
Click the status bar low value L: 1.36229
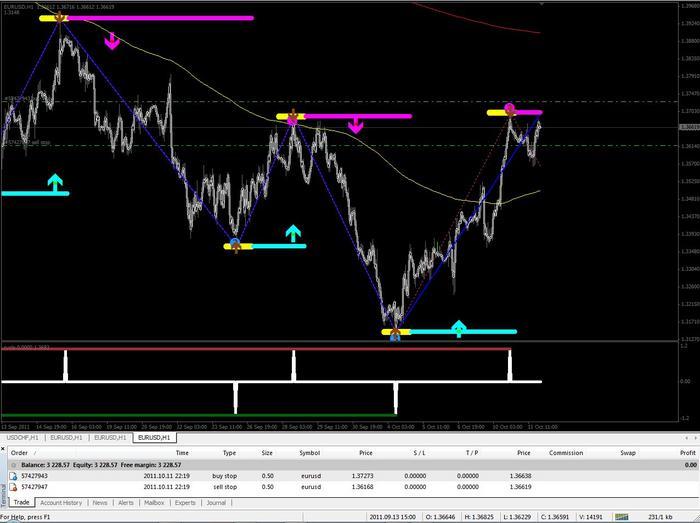(x=517, y=517)
